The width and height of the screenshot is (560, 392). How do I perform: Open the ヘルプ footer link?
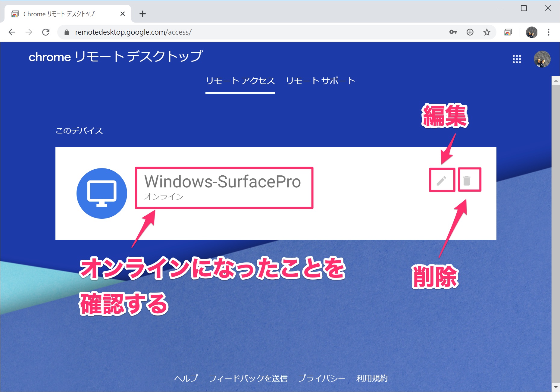(x=186, y=378)
